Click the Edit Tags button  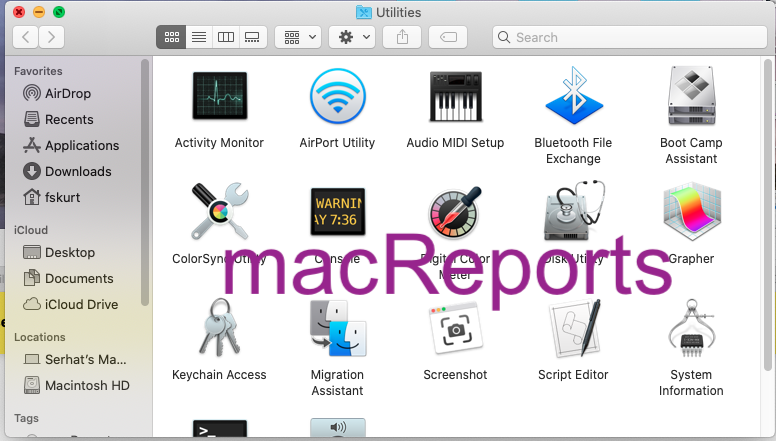pyautogui.click(x=448, y=37)
